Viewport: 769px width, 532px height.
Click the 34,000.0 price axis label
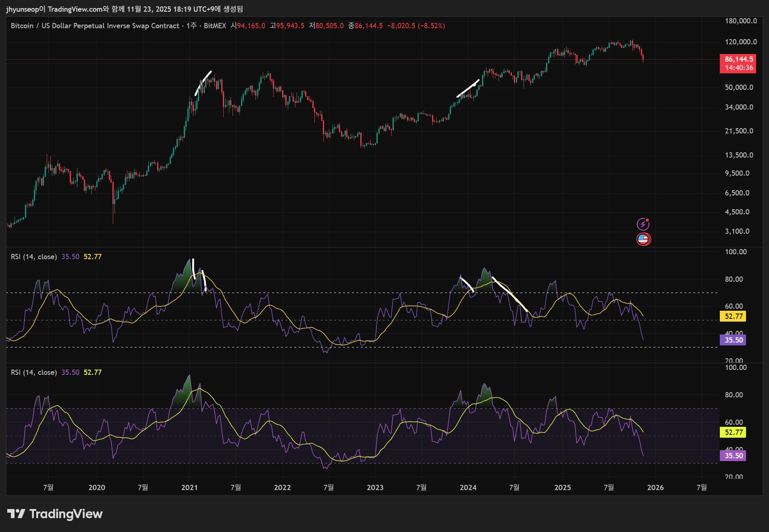point(739,107)
